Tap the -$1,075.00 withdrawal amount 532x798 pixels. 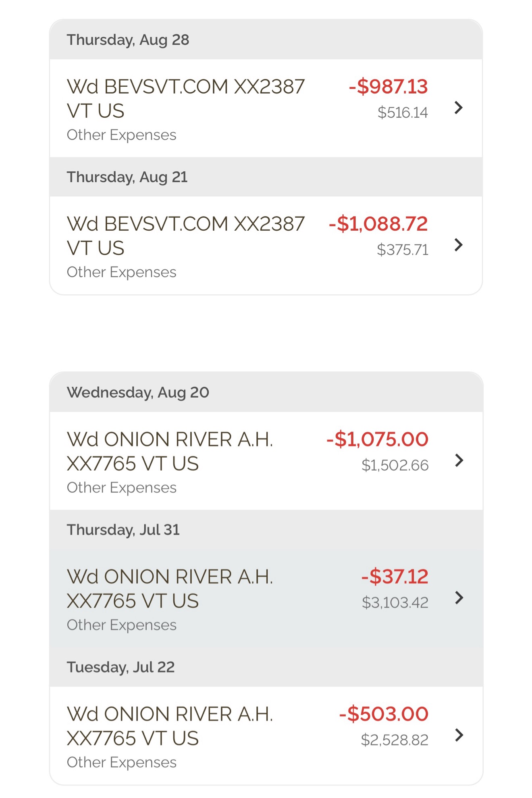[x=377, y=439]
